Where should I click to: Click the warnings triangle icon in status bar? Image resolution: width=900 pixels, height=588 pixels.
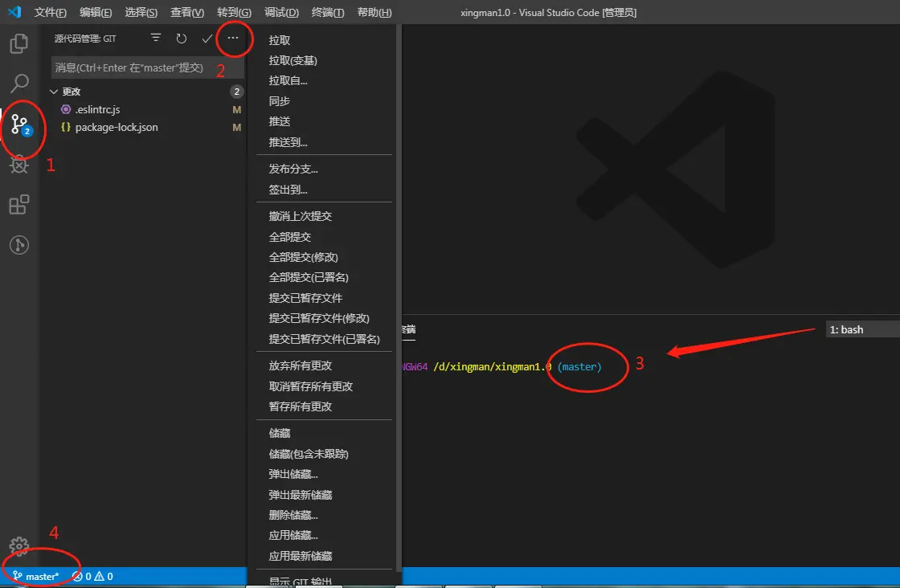click(100, 577)
